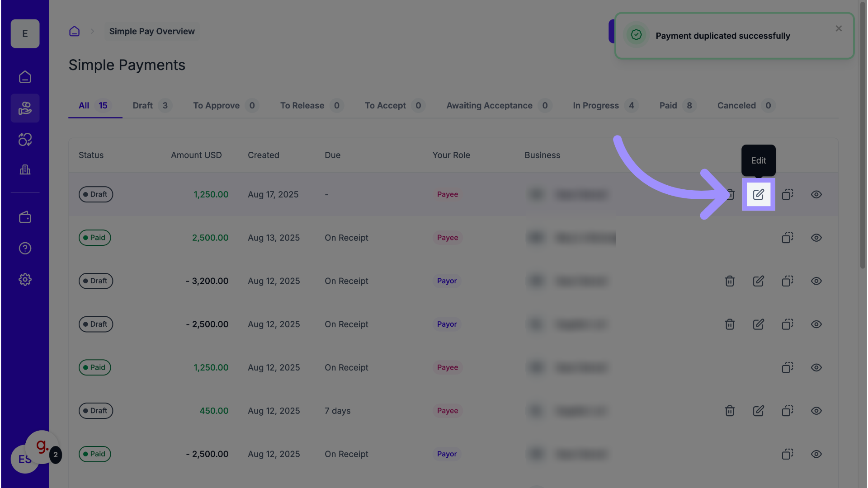
Task: Click the Simple Pay Overview breadcrumb
Action: 152,31
